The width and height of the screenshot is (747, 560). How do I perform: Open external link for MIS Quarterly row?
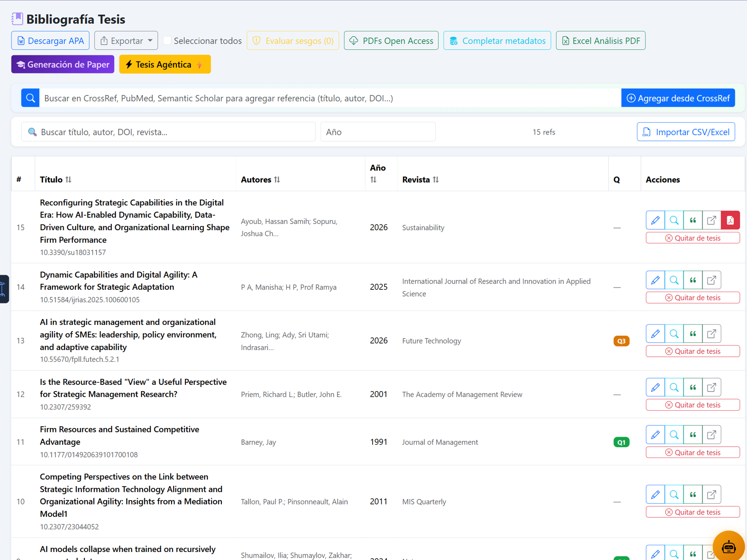711,494
